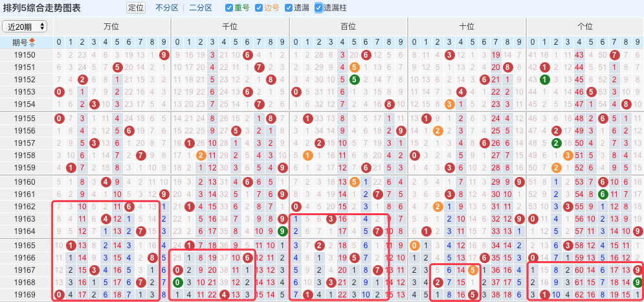The image size is (644, 302).
Task: Click the period number 19155
Action: click(x=25, y=119)
